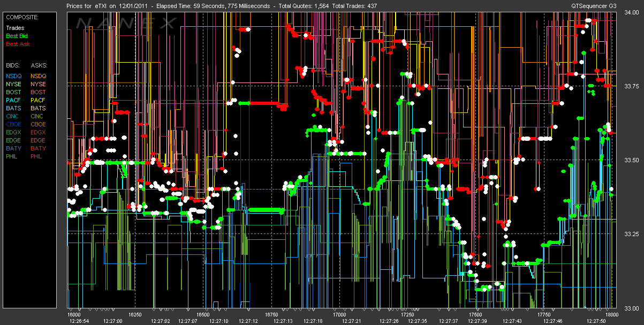
Task: Click the 17250 sequence axis label
Action: (x=408, y=314)
